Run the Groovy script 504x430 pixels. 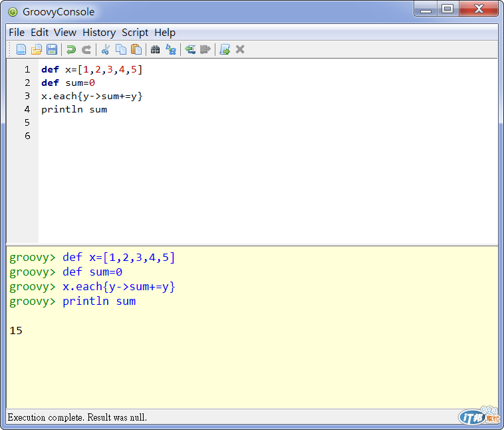tap(225, 49)
